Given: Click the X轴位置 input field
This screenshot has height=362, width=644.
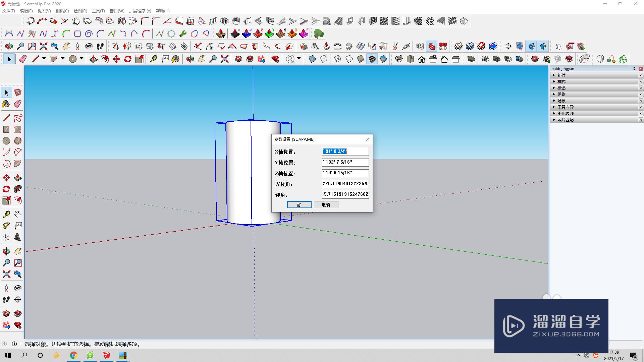Looking at the screenshot, I should (345, 151).
